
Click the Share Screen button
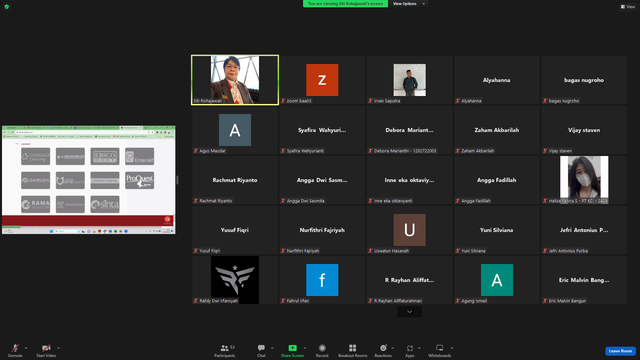pyautogui.click(x=292, y=350)
